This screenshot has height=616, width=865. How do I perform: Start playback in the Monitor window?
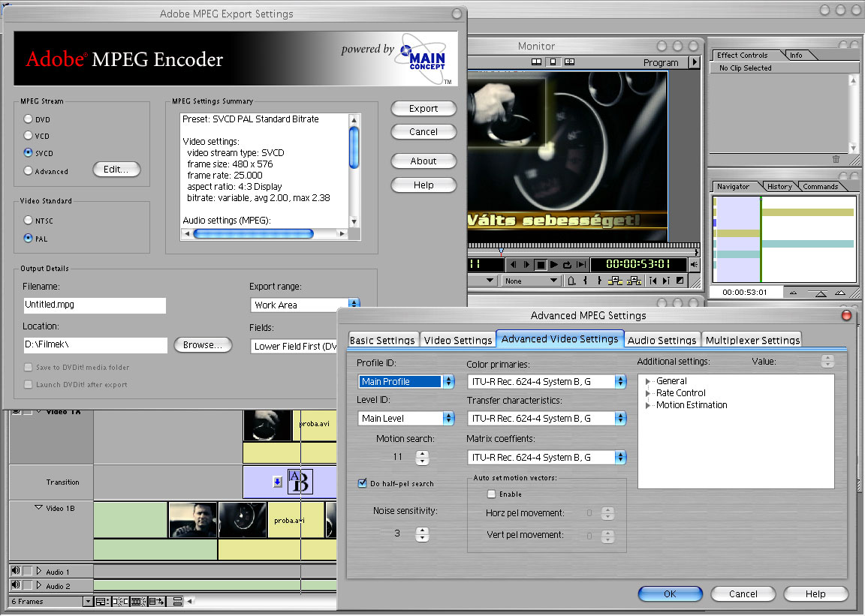pos(554,265)
